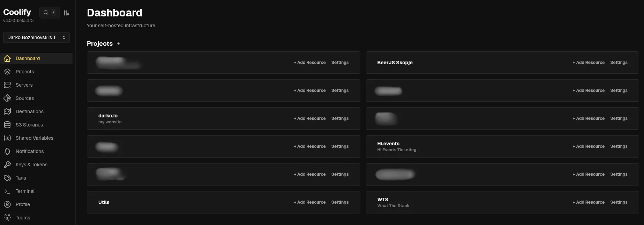
Task: Open the magnifier search icon
Action: tap(46, 12)
